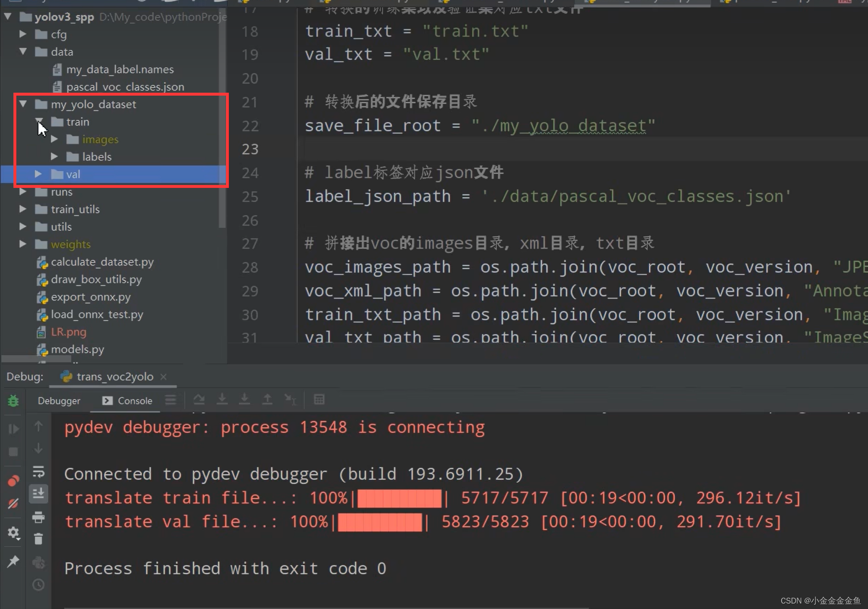
Task: Click the Step Into icon
Action: (x=222, y=400)
